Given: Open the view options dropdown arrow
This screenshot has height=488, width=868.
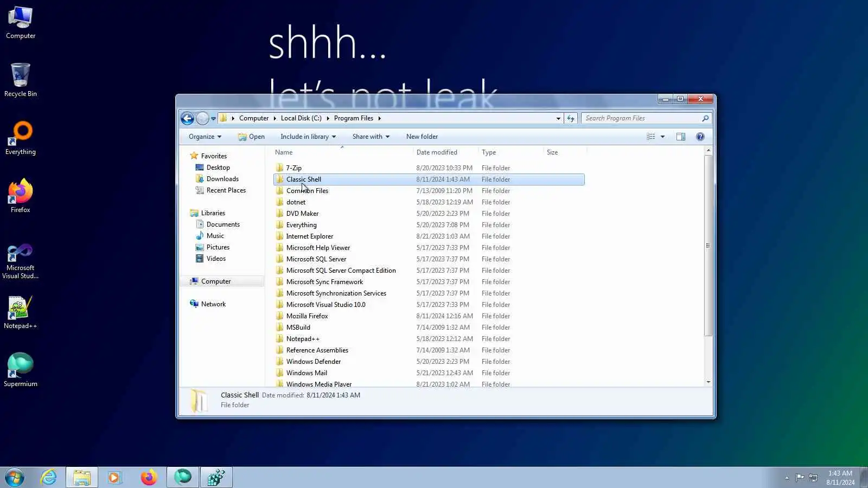Looking at the screenshot, I should tap(662, 137).
